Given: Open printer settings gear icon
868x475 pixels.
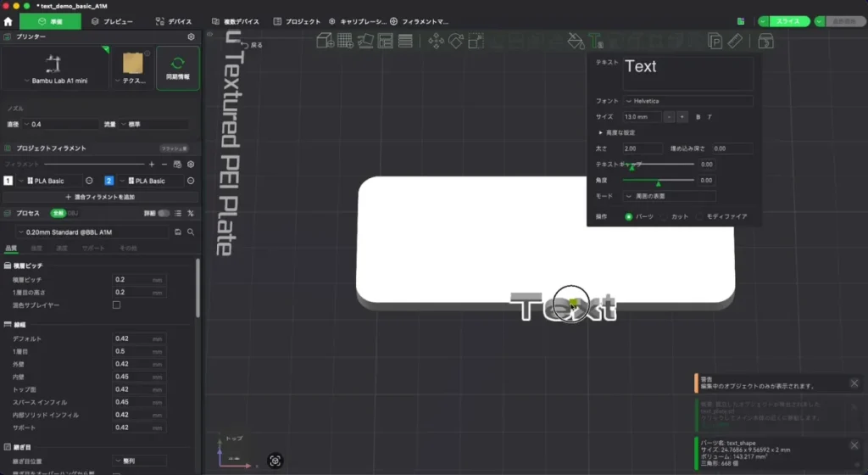Looking at the screenshot, I should point(191,36).
